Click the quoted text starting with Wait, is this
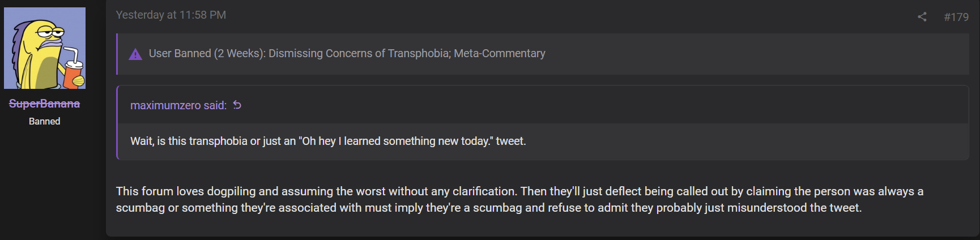The image size is (980, 240). (328, 141)
